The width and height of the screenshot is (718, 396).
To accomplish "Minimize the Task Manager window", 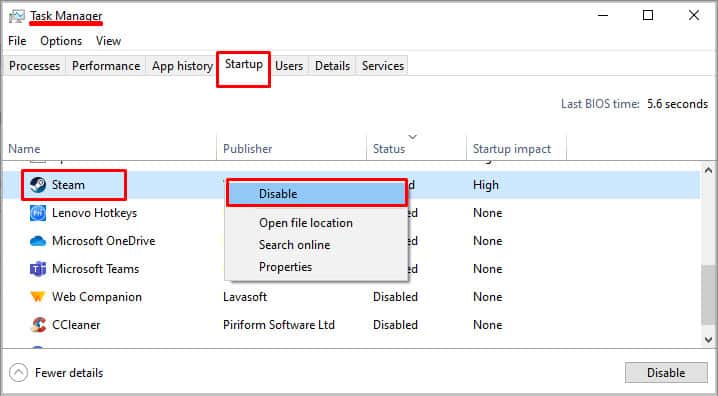I will pos(603,16).
